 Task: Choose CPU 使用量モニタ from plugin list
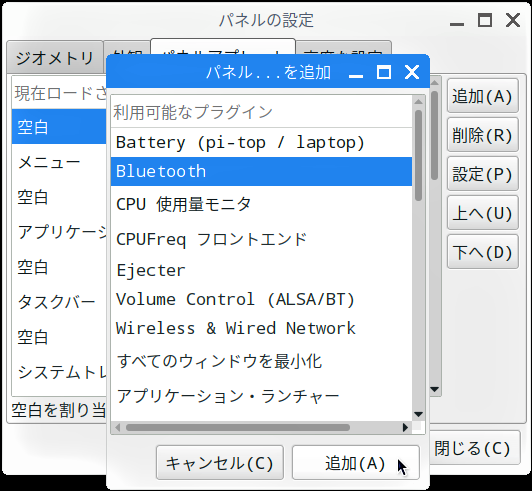coord(261,204)
